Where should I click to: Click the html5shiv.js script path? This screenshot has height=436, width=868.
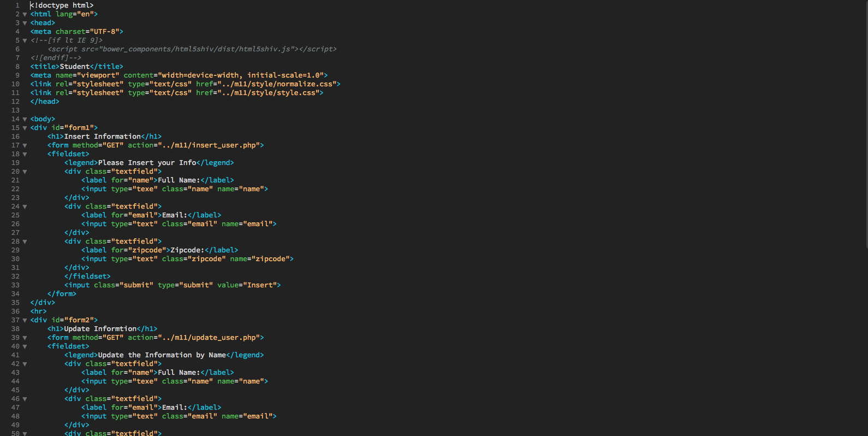pos(198,49)
